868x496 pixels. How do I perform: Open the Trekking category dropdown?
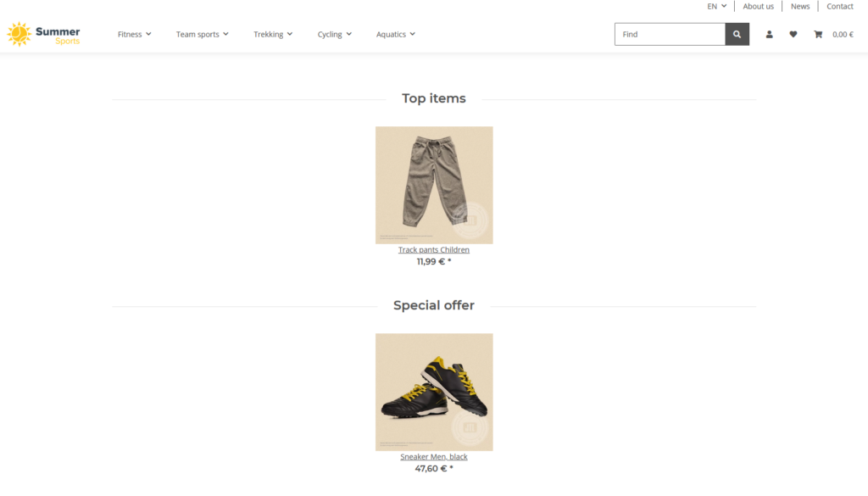click(x=272, y=35)
